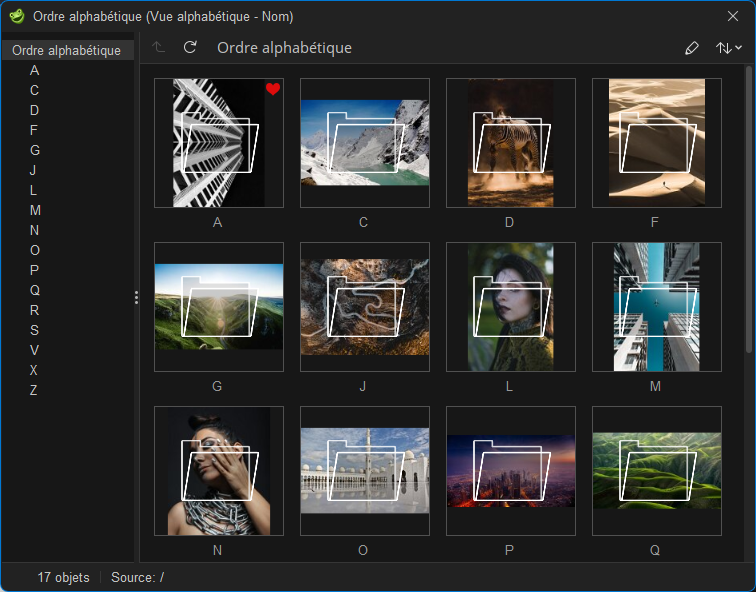Click the up-level arrow icon

[159, 48]
